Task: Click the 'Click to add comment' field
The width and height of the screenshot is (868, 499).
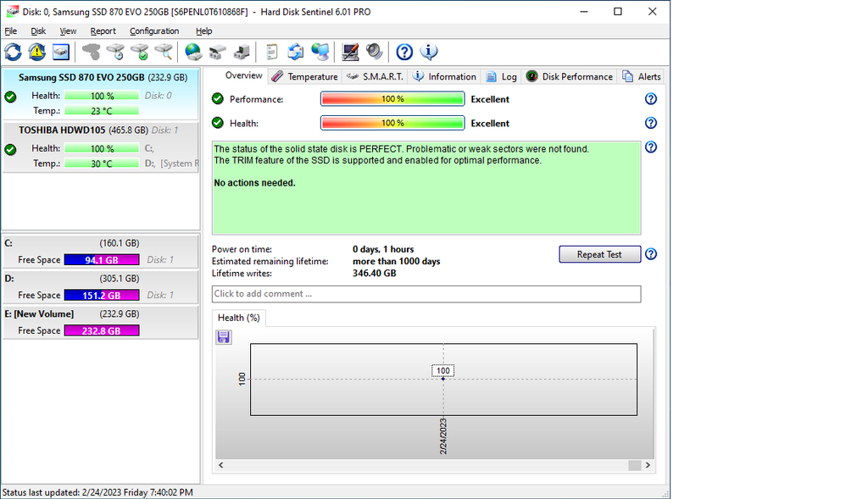Action: [426, 294]
